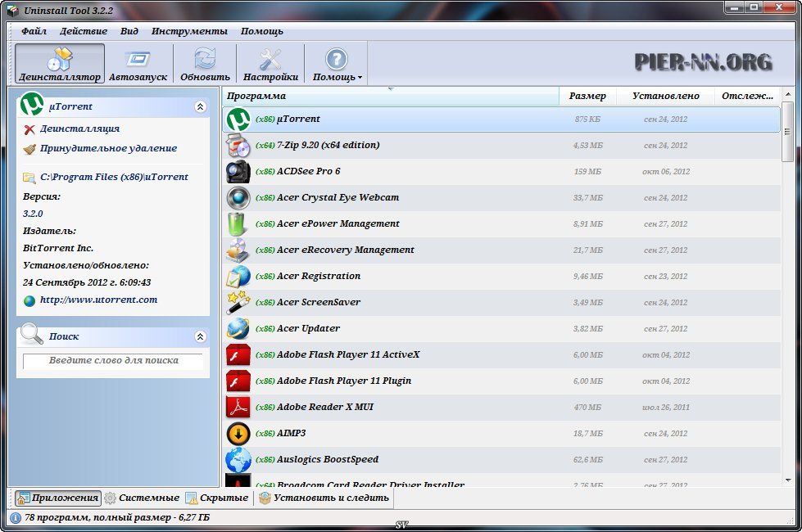This screenshot has height=532, width=802.
Task: Click Установить и следить button
Action: tap(324, 498)
